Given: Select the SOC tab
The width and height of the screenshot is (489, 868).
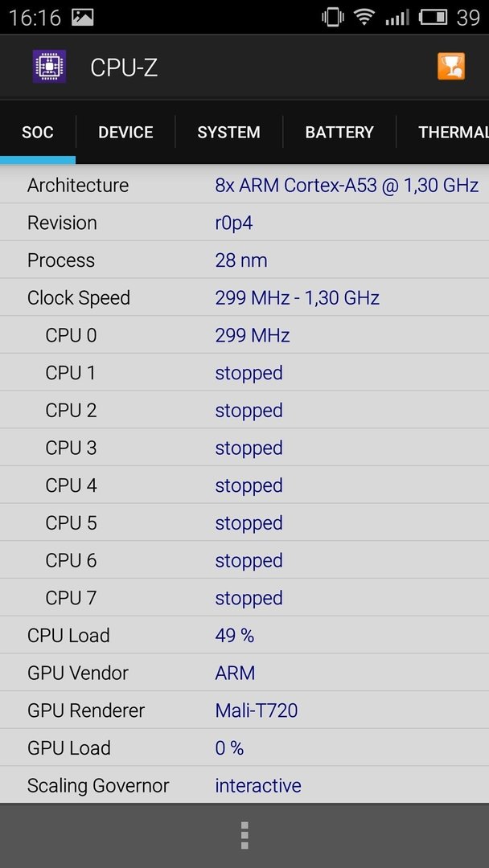Looking at the screenshot, I should 38,132.
